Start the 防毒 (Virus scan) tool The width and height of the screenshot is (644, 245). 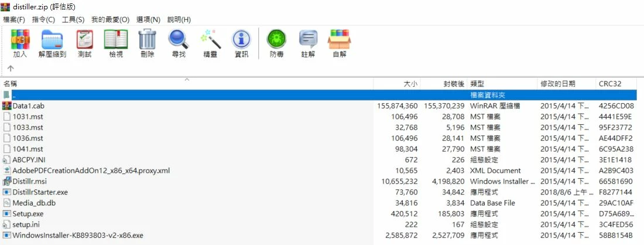pyautogui.click(x=276, y=39)
